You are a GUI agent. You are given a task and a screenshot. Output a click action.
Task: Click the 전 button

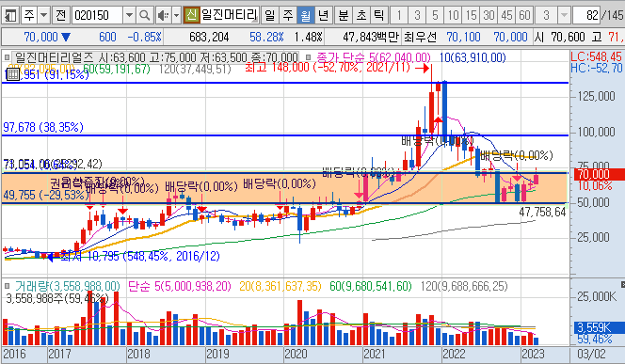pos(60,16)
